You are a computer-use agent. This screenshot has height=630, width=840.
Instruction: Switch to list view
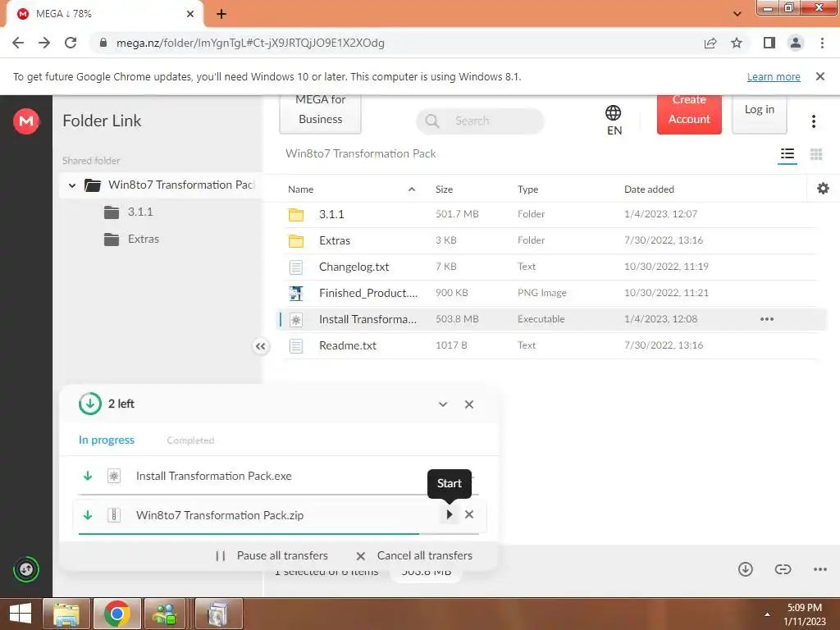[x=787, y=154]
